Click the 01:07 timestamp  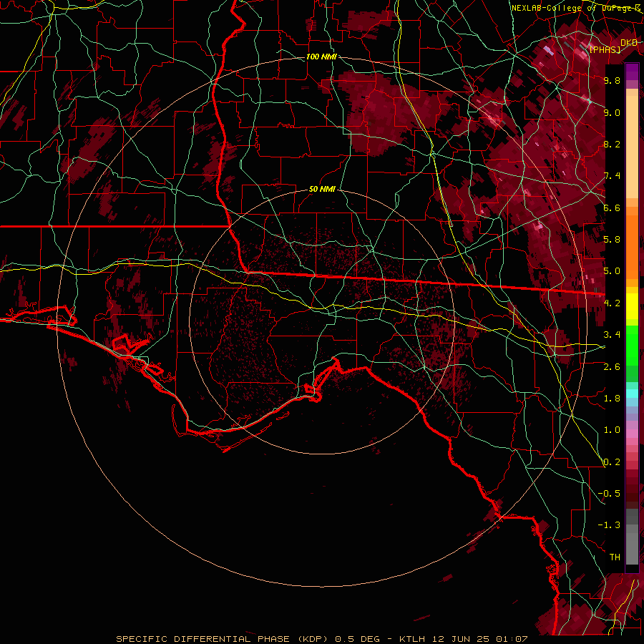pyautogui.click(x=512, y=639)
